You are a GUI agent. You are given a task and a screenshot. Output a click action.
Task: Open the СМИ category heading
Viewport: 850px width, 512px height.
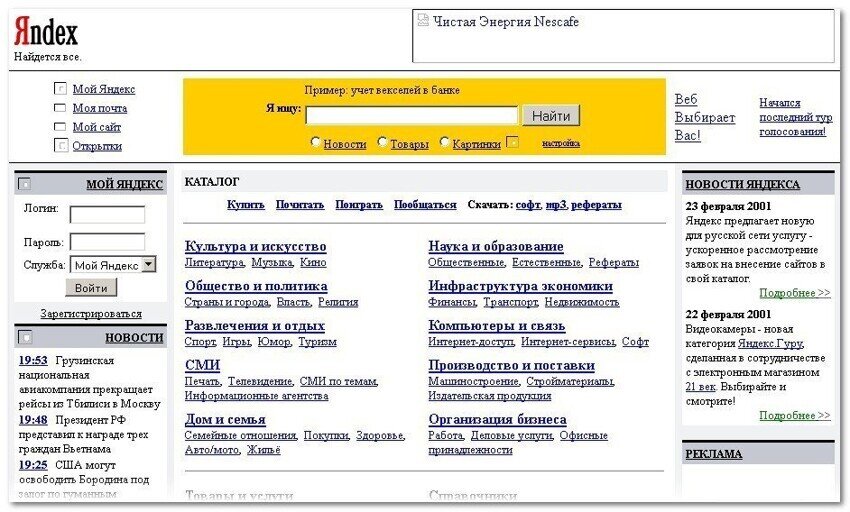[x=202, y=365]
